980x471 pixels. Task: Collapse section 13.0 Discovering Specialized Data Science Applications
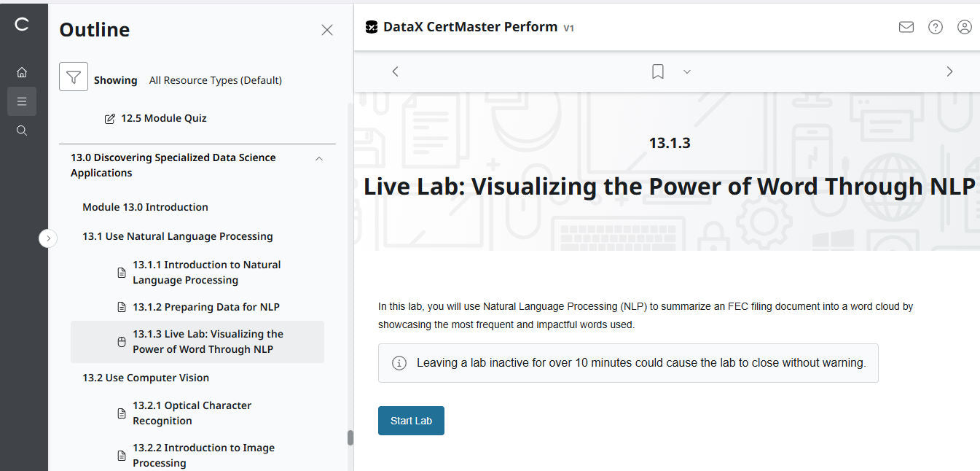point(318,158)
